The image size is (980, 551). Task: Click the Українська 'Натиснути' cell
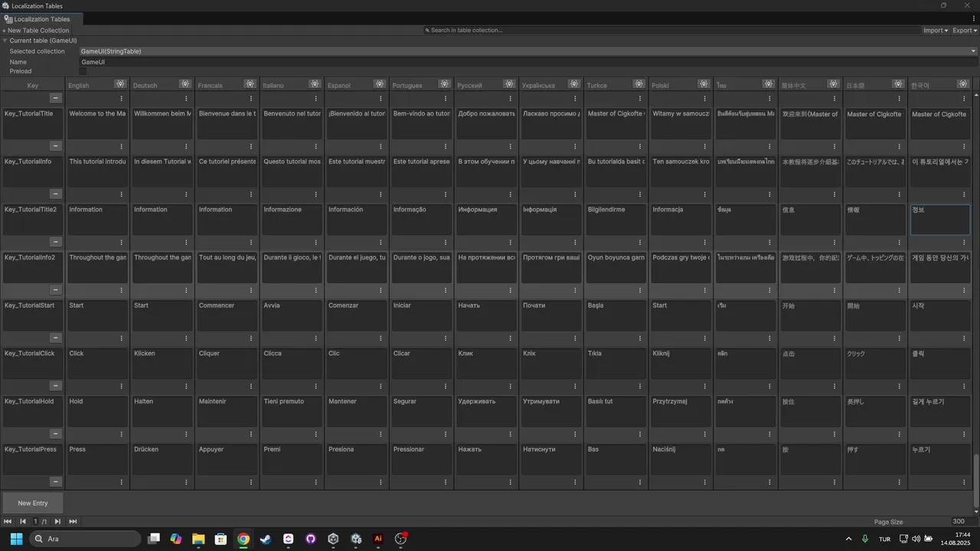pyautogui.click(x=551, y=459)
